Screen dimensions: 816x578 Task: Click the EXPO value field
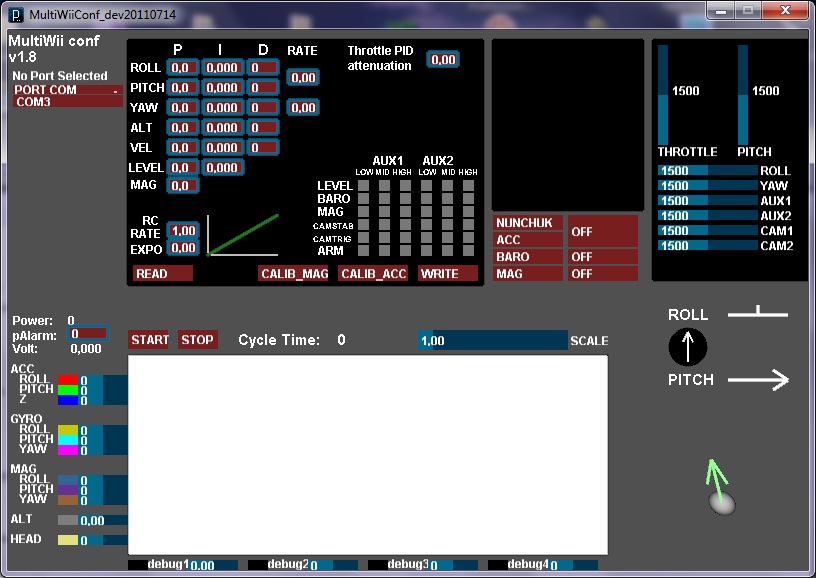[183, 248]
